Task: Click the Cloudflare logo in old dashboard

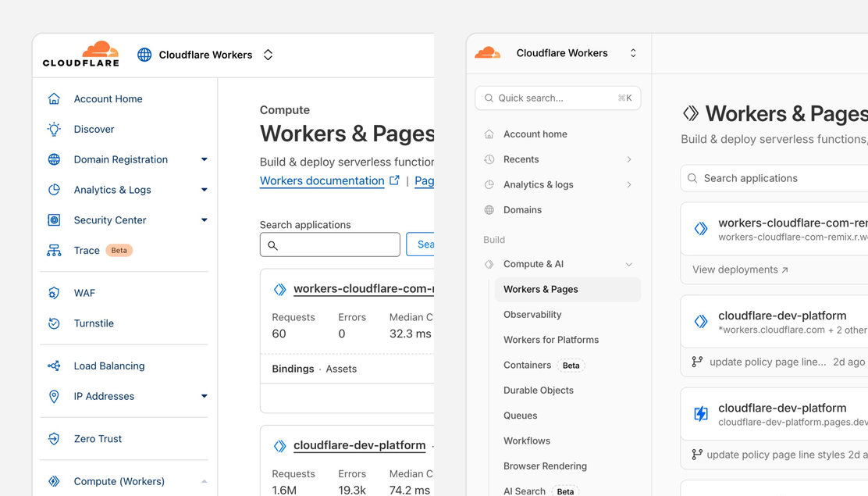Action: [x=80, y=54]
